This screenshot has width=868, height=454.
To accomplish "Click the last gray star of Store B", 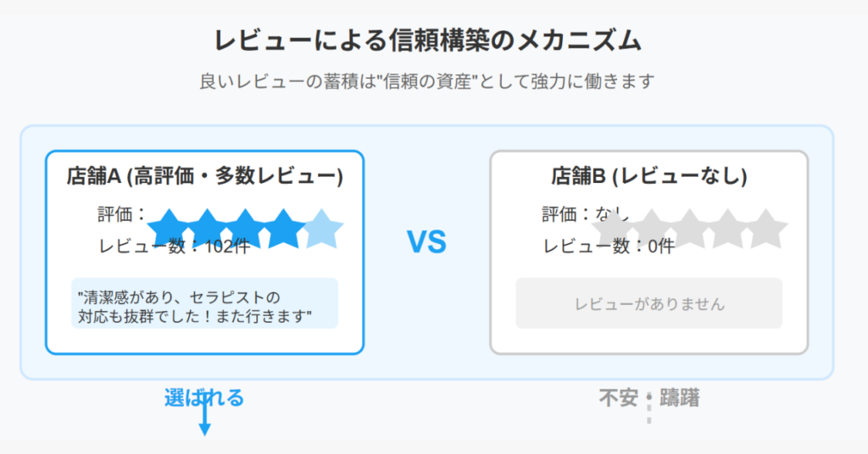I will tap(765, 229).
